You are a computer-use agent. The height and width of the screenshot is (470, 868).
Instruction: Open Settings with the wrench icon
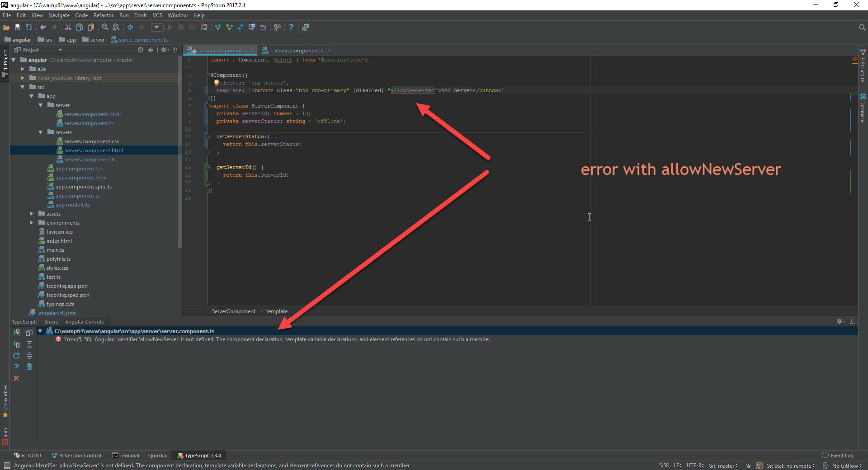278,27
